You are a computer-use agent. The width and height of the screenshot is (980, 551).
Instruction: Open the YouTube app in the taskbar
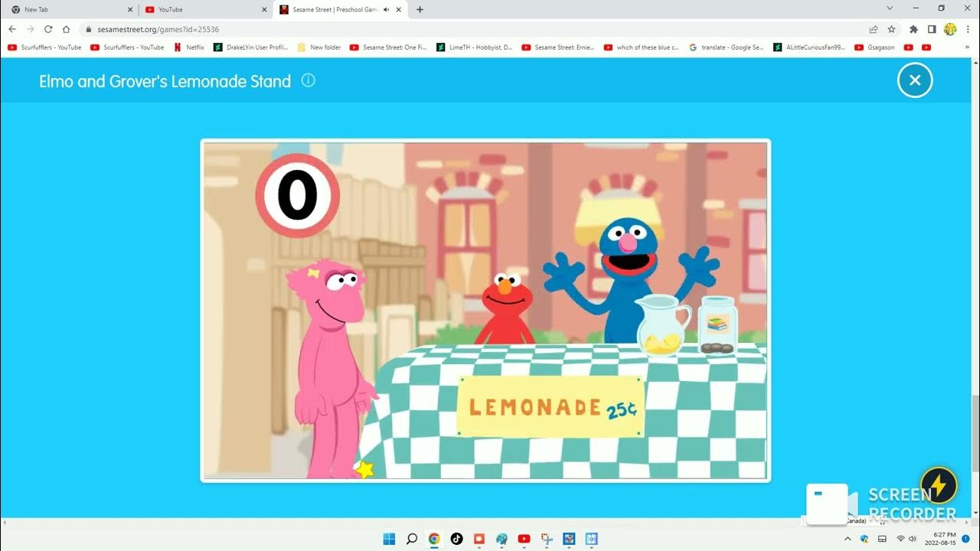pyautogui.click(x=524, y=539)
